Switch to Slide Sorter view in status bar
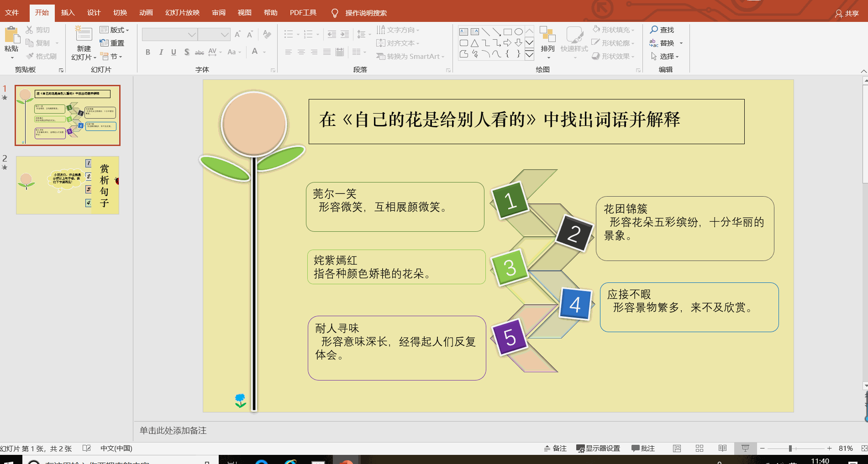868x464 pixels. pyautogui.click(x=699, y=448)
